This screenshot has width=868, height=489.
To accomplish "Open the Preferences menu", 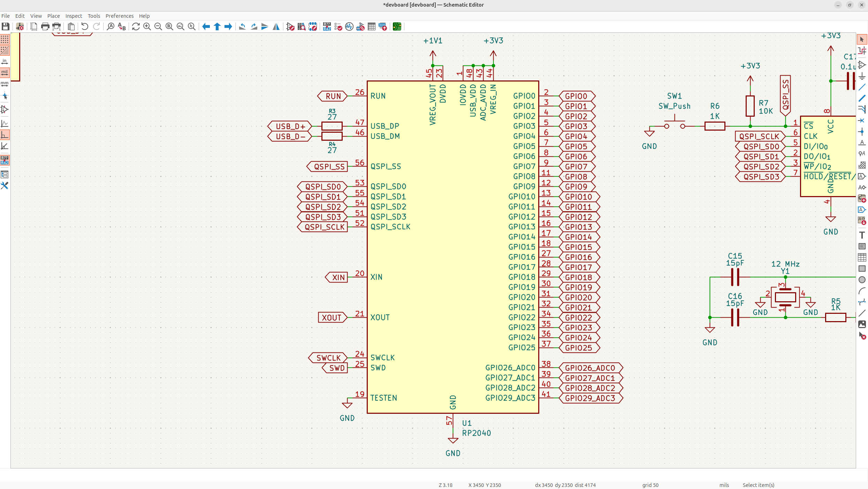I will (x=119, y=16).
